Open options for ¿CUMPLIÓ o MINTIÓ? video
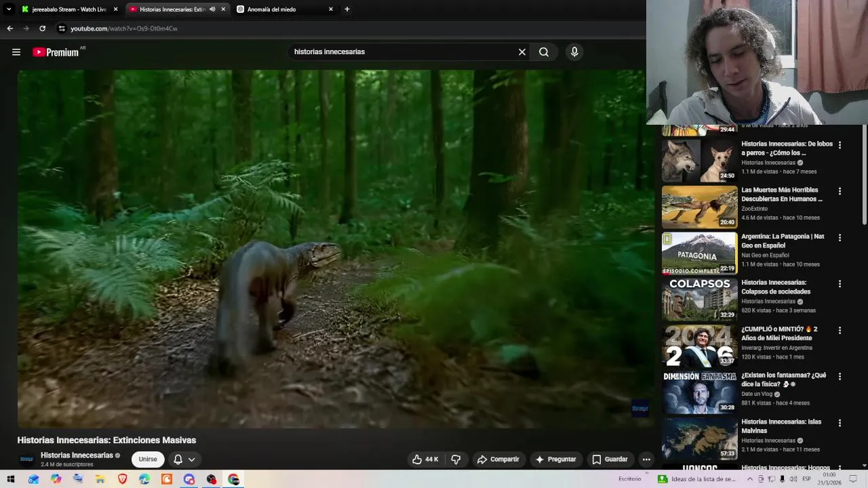The image size is (868, 488). click(x=840, y=330)
